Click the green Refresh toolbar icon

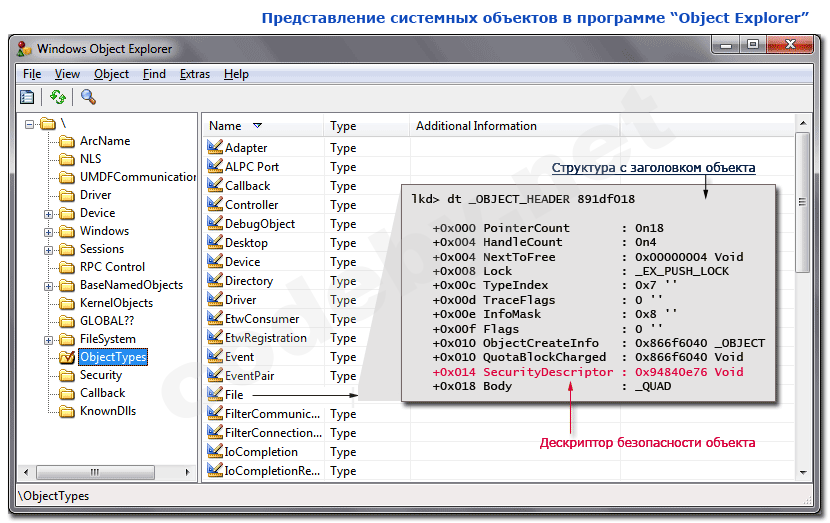click(x=58, y=97)
